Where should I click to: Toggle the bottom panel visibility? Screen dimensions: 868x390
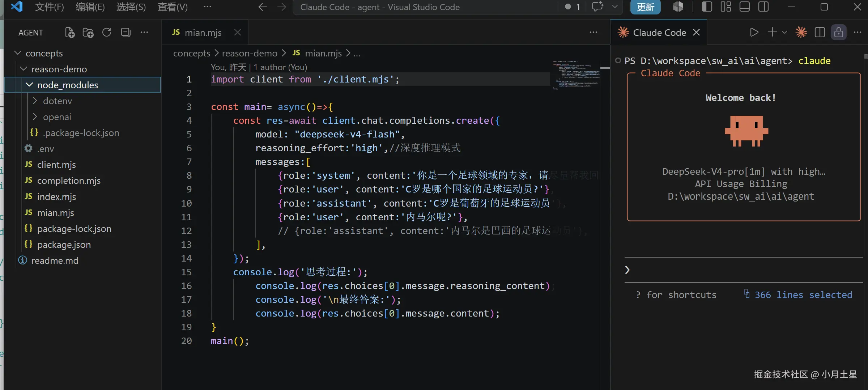(x=744, y=7)
